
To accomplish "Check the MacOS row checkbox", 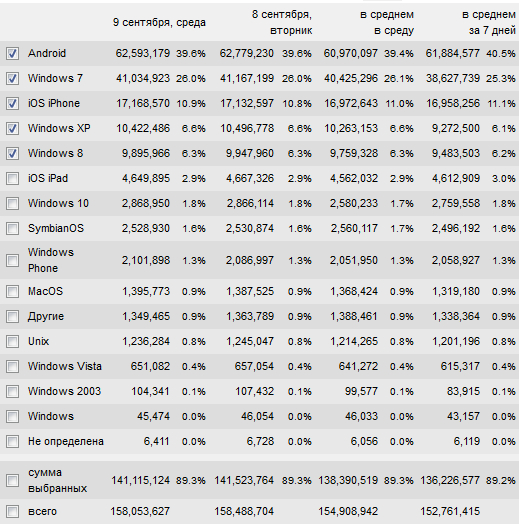I will 12,291.
